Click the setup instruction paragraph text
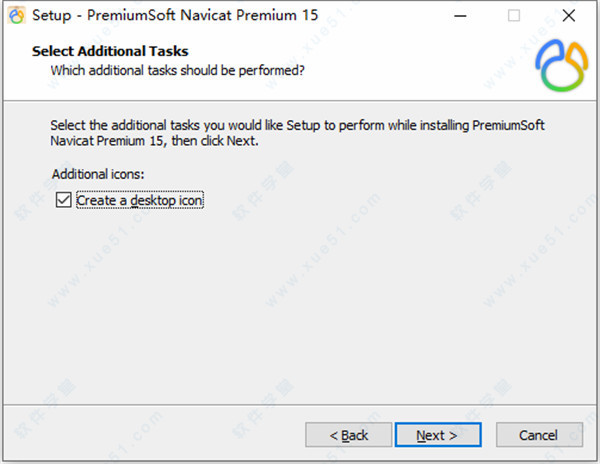600x464 pixels. tap(300, 134)
